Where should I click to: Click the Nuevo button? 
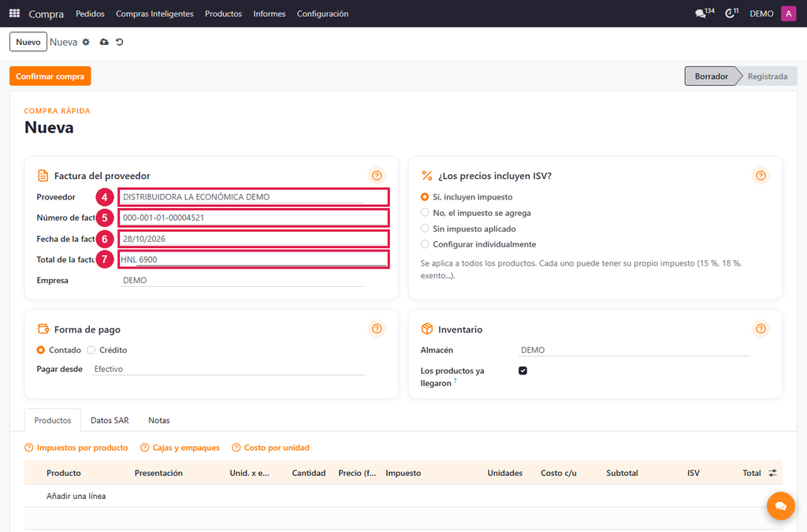pos(28,43)
